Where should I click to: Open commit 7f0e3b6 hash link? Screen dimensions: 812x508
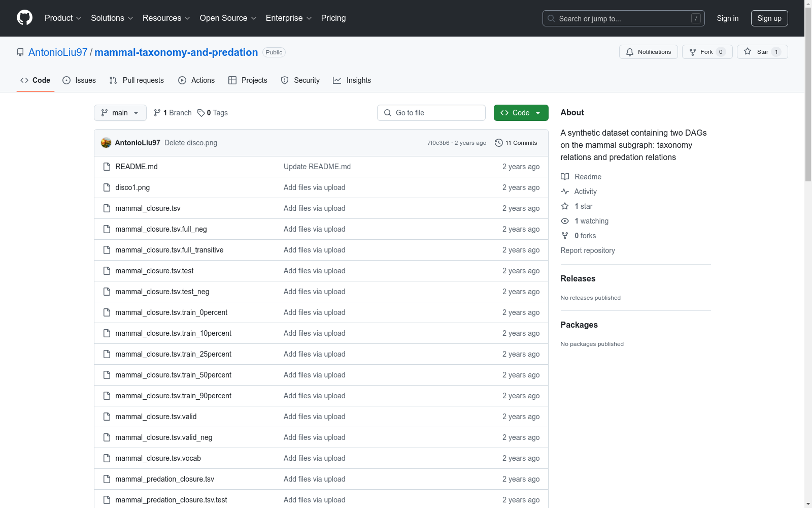pos(438,143)
